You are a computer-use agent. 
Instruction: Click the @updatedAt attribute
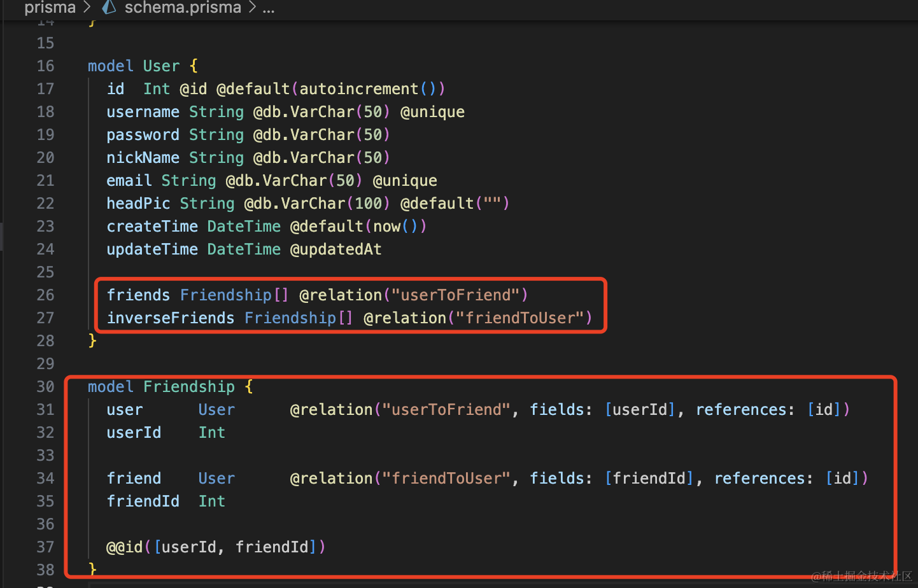click(x=335, y=249)
